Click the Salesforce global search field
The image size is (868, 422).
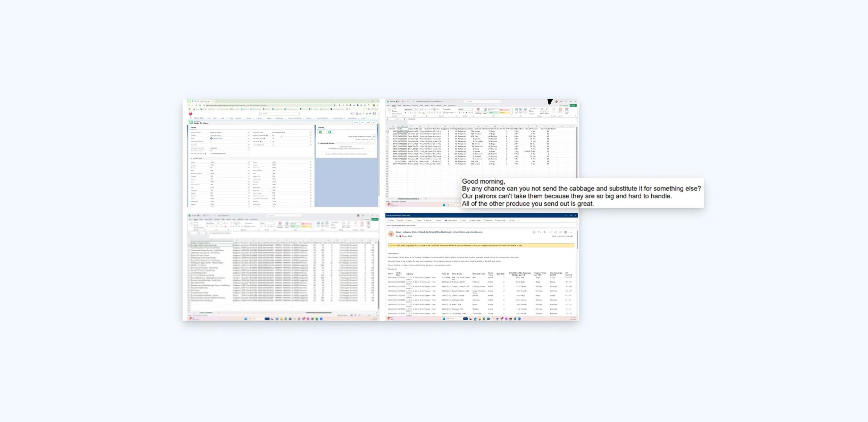coord(279,113)
